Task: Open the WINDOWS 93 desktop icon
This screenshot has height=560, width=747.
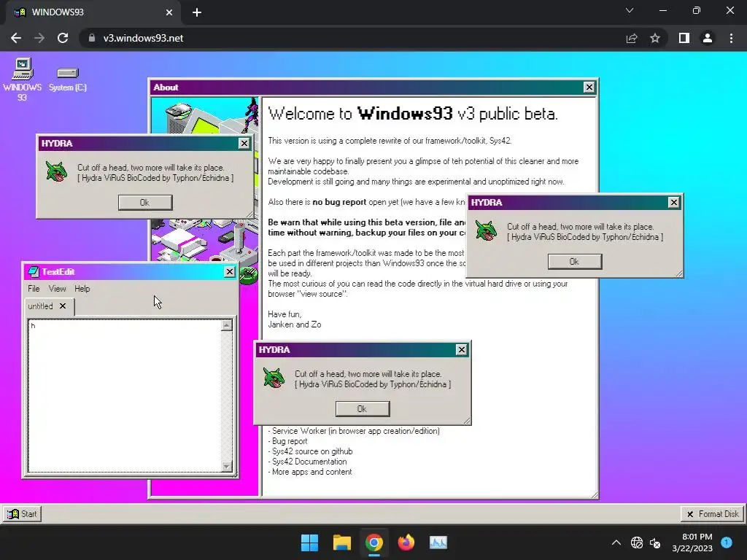Action: (x=22, y=79)
